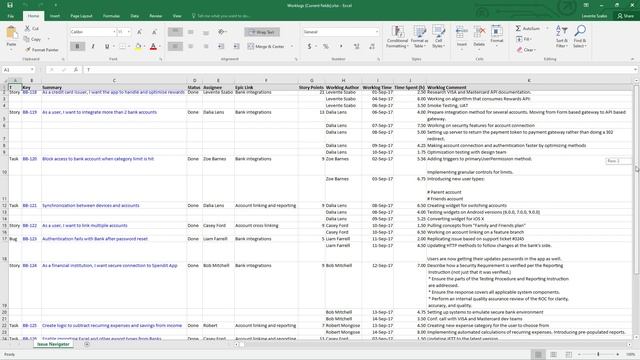Add a new sheet with the plus icon
This screenshot has height=360, width=640.
coord(87,344)
